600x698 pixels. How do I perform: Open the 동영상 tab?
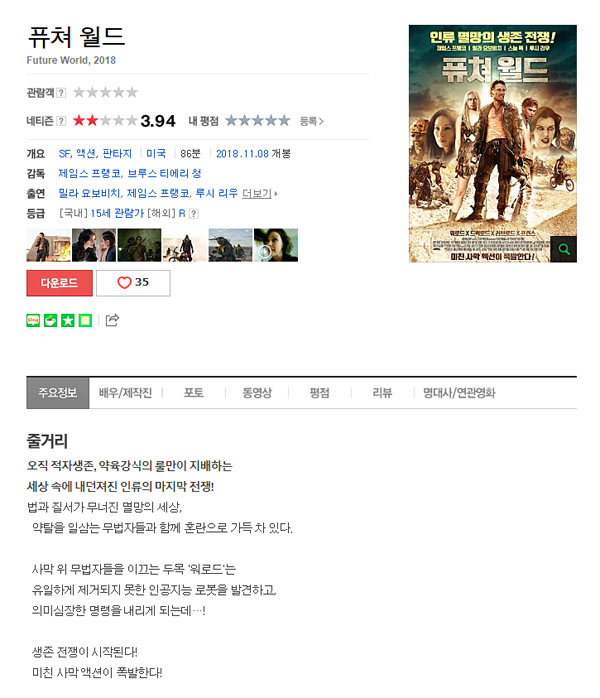click(x=257, y=393)
